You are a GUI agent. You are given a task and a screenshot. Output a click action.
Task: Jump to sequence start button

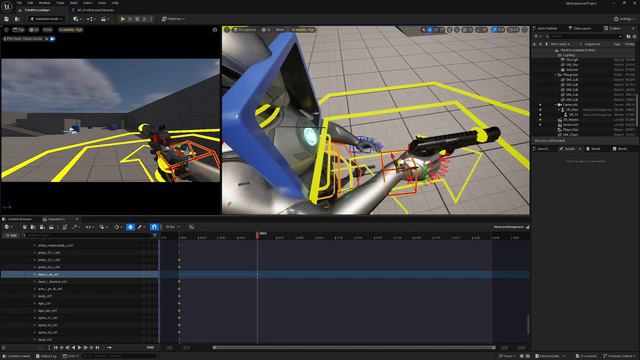click(56, 347)
